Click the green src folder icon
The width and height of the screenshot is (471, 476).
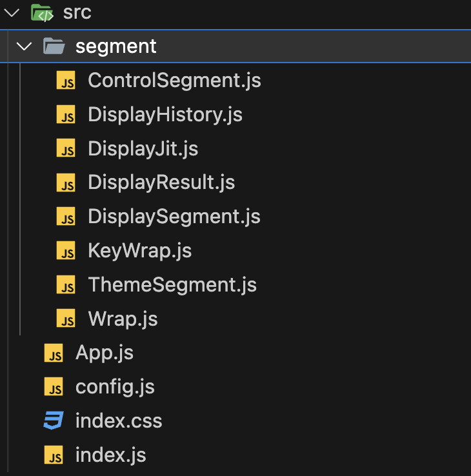click(x=42, y=13)
